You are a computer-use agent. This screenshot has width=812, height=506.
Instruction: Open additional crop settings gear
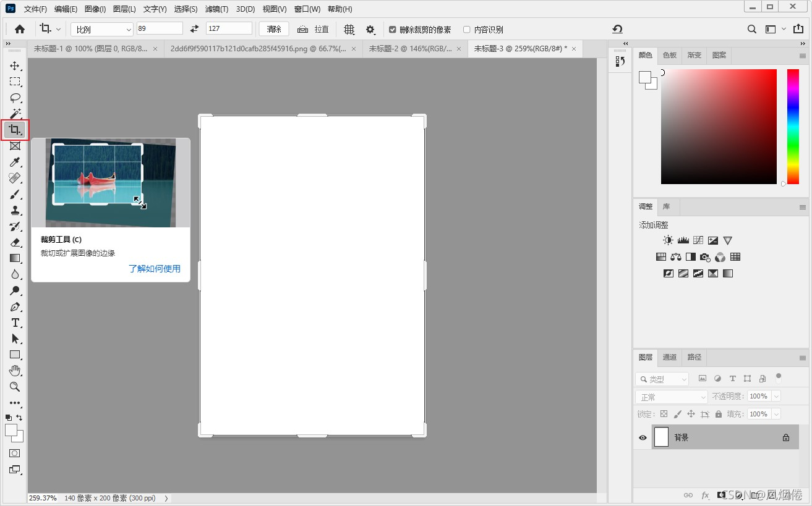point(370,29)
